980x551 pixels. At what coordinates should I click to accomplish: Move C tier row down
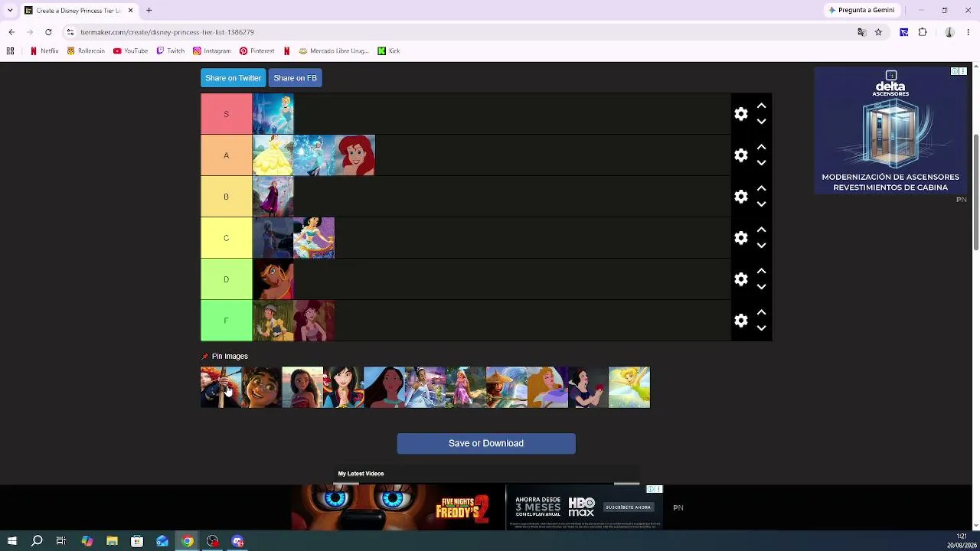pos(761,246)
